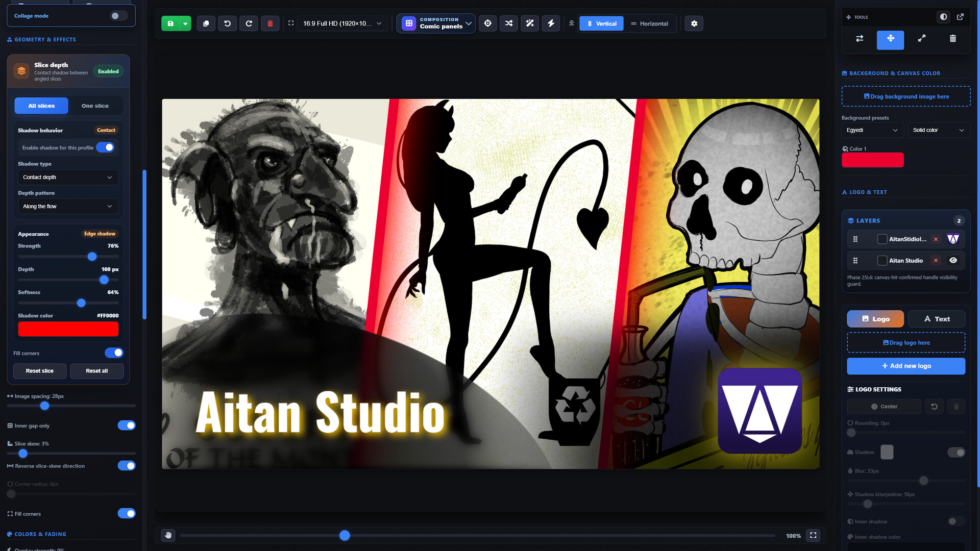This screenshot has width=980, height=551.
Task: Click the Reset all button
Action: (x=97, y=371)
